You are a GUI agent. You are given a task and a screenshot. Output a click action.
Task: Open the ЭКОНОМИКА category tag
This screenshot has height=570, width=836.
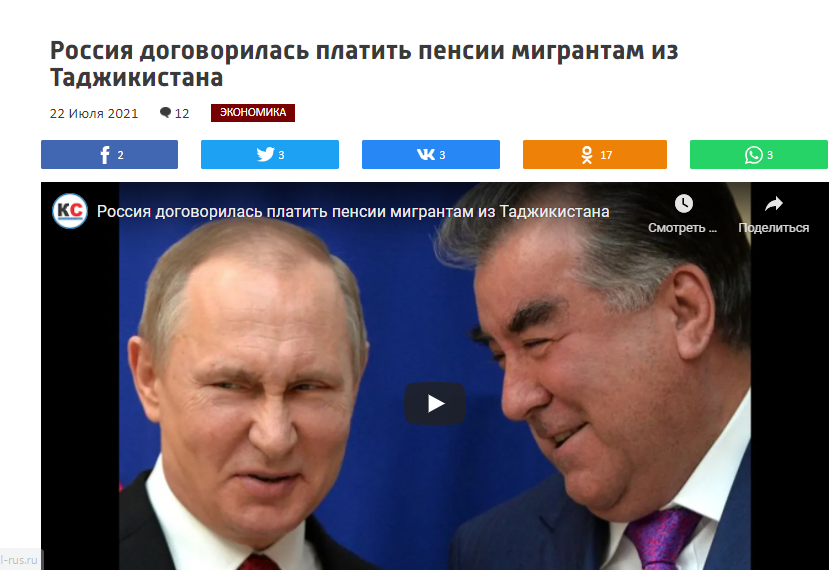pyautogui.click(x=253, y=113)
